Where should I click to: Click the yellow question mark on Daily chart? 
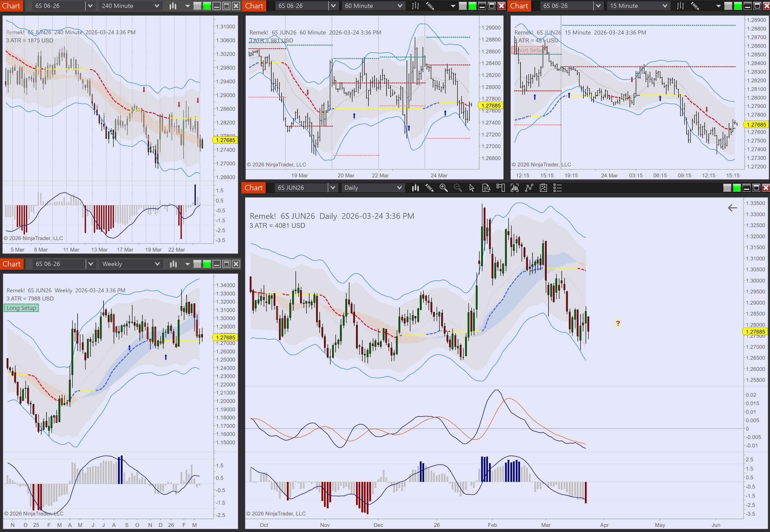point(618,323)
